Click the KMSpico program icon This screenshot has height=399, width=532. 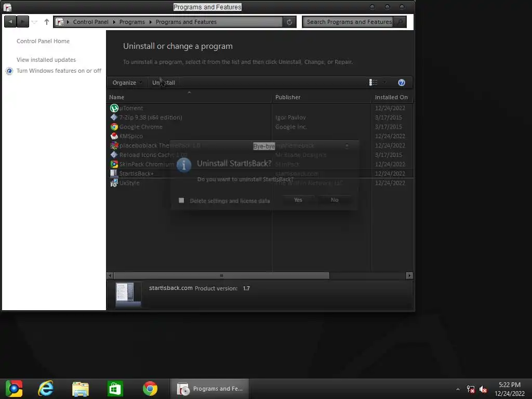click(x=114, y=136)
